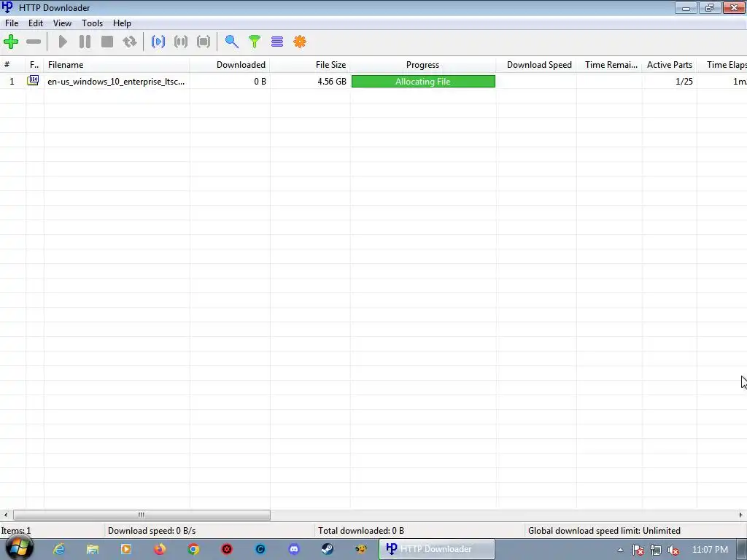The image size is (747, 560).
Task: Click the green Allocating File progress bar
Action: 423,82
